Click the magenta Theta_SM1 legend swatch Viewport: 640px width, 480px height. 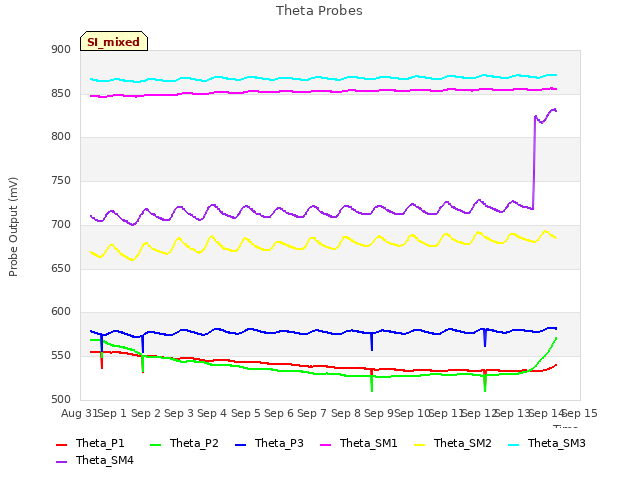[325, 444]
